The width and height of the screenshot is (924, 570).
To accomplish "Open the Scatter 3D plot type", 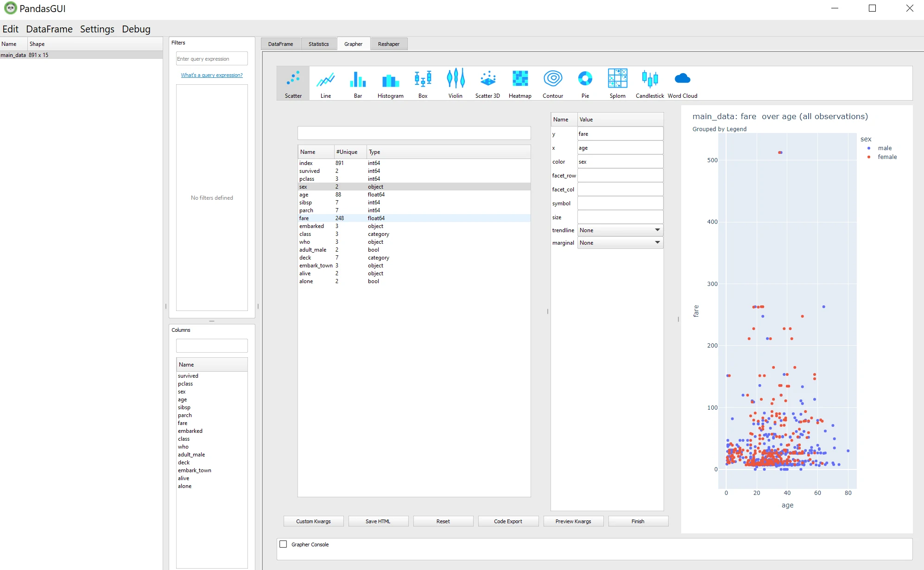I will (487, 83).
